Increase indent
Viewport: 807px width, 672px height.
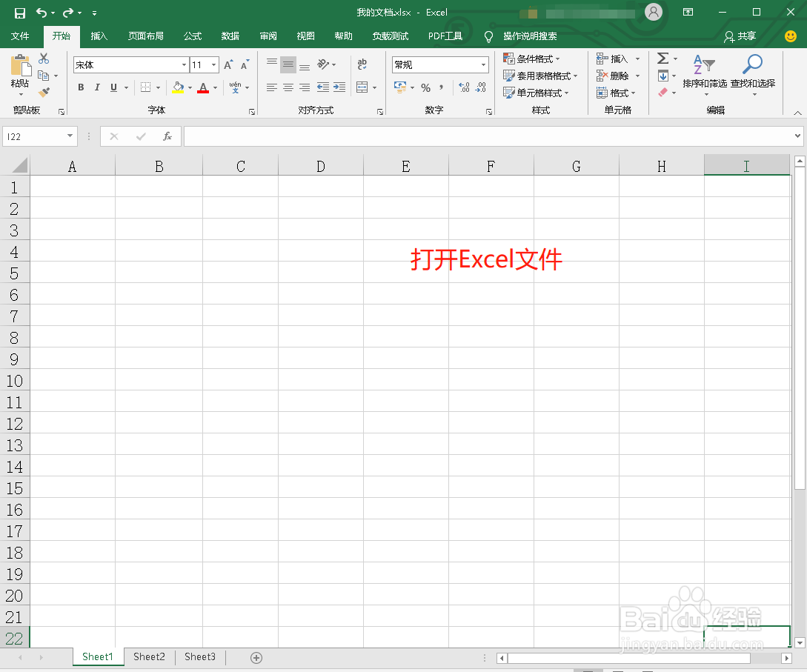[x=339, y=87]
